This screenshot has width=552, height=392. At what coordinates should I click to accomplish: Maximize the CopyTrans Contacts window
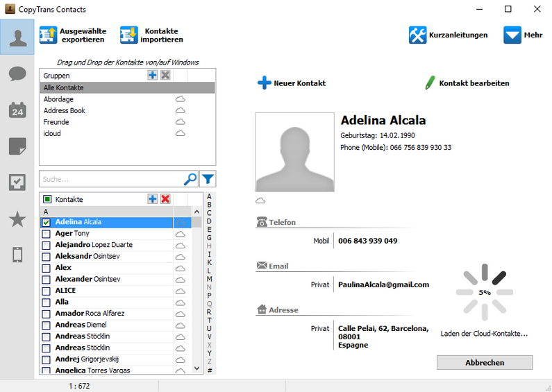pyautogui.click(x=508, y=9)
